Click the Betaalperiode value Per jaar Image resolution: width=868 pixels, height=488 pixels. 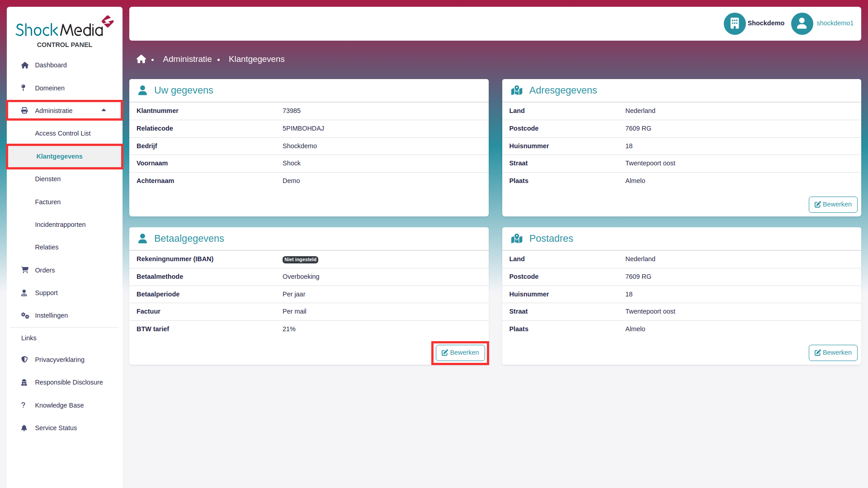pyautogui.click(x=294, y=294)
